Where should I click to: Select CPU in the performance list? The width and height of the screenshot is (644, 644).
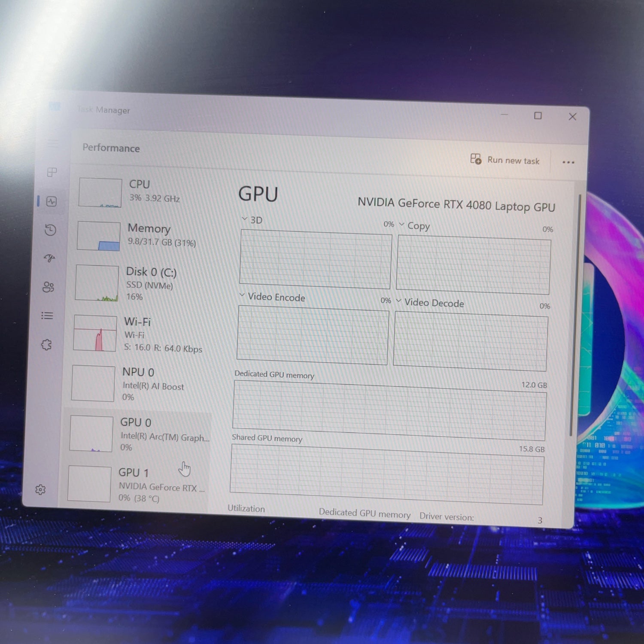coord(142,191)
